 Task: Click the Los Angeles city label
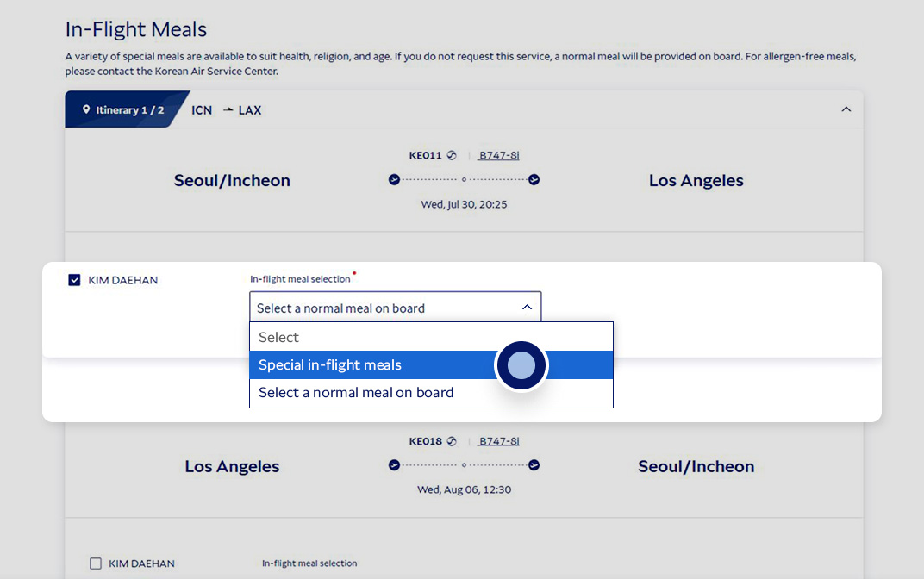(x=696, y=180)
